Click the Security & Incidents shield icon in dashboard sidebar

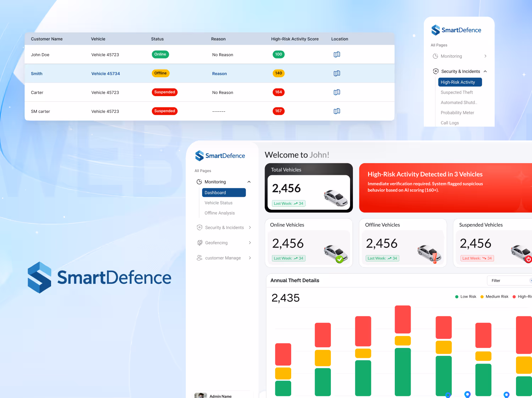[x=200, y=227]
